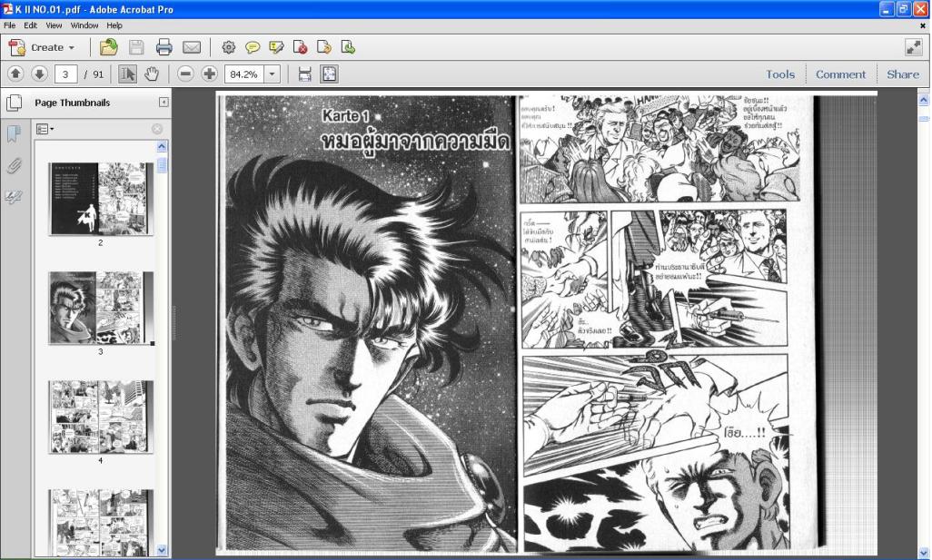Click the 84.2% zoom value field
This screenshot has height=560, width=932.
(244, 74)
